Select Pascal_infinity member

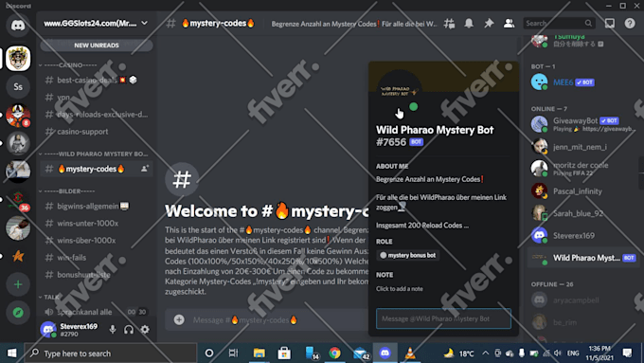(x=583, y=191)
